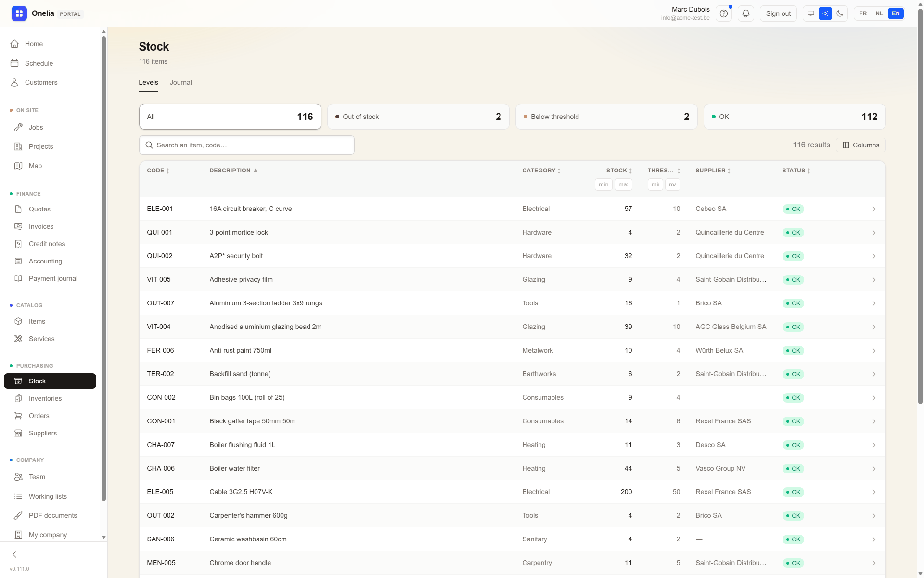Filter by Out of stock card

[x=418, y=117]
